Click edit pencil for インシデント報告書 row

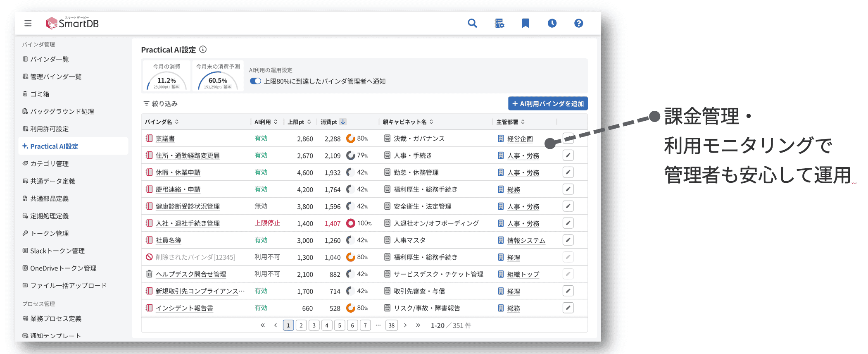click(x=568, y=308)
